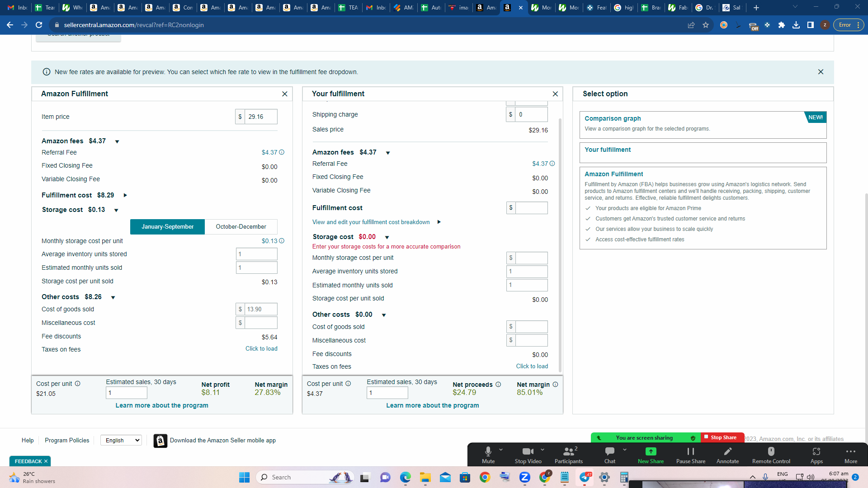Collapse Amazon fees section in Amazon Fulfillment
Image resolution: width=868 pixels, height=488 pixels.
coord(117,141)
